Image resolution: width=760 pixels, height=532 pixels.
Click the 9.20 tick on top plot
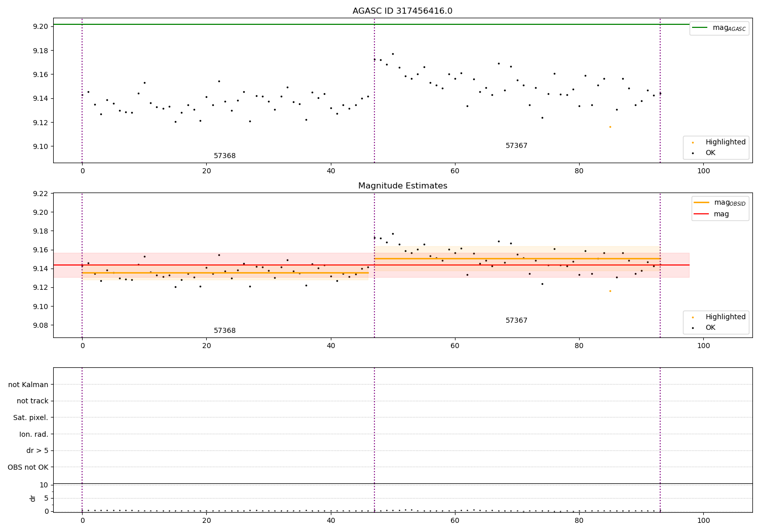[x=41, y=26]
